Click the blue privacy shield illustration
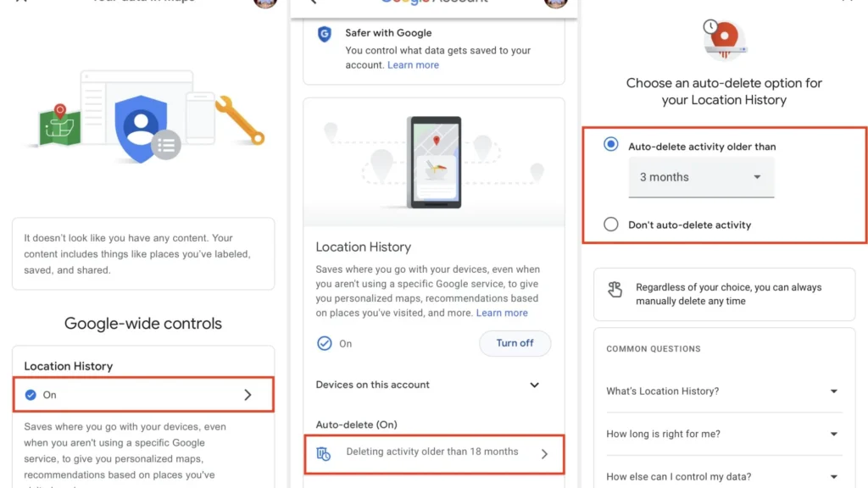The width and height of the screenshot is (868, 488). (x=141, y=127)
